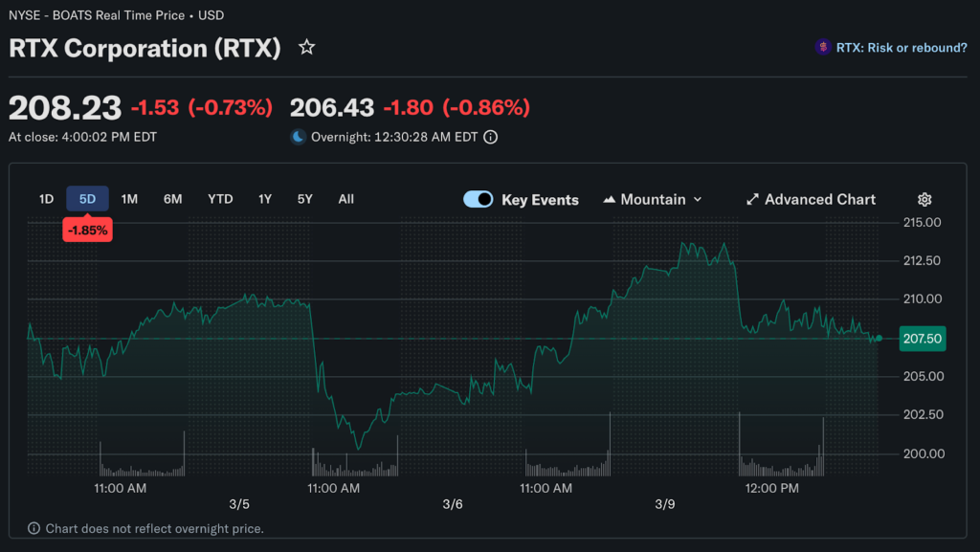
Task: Click the Mountain chart type icon
Action: pos(610,199)
